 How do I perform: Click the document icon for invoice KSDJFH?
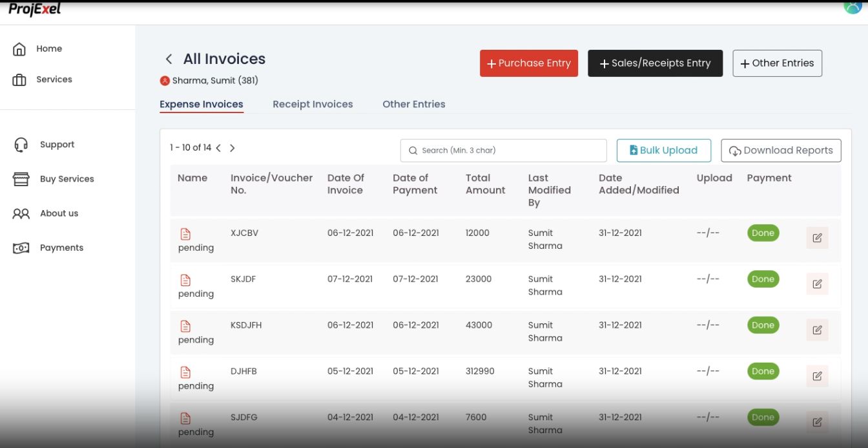click(x=185, y=326)
